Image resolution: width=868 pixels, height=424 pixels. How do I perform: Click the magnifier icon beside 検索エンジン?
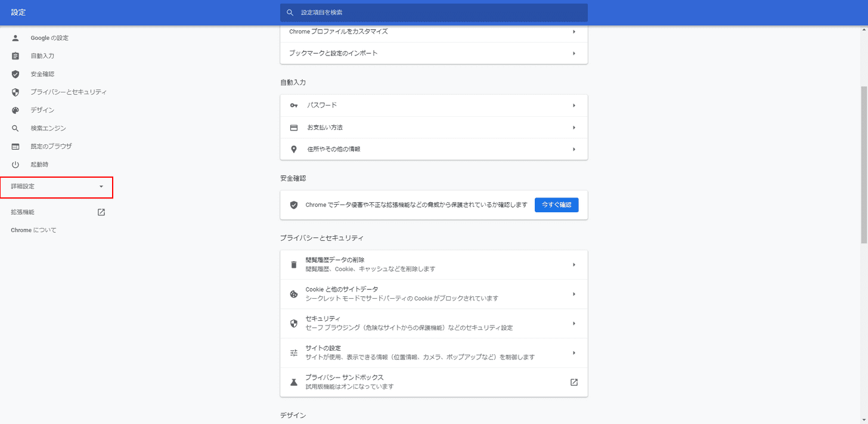[x=15, y=128]
